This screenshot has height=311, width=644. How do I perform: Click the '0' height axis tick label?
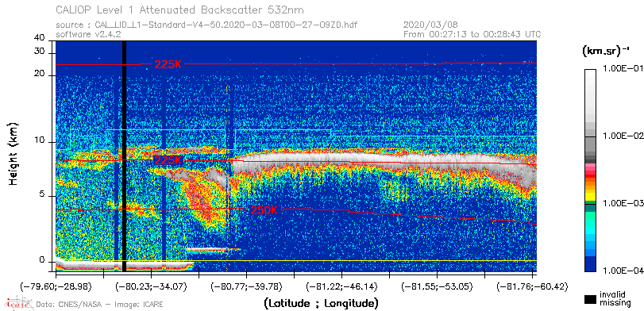[42, 260]
